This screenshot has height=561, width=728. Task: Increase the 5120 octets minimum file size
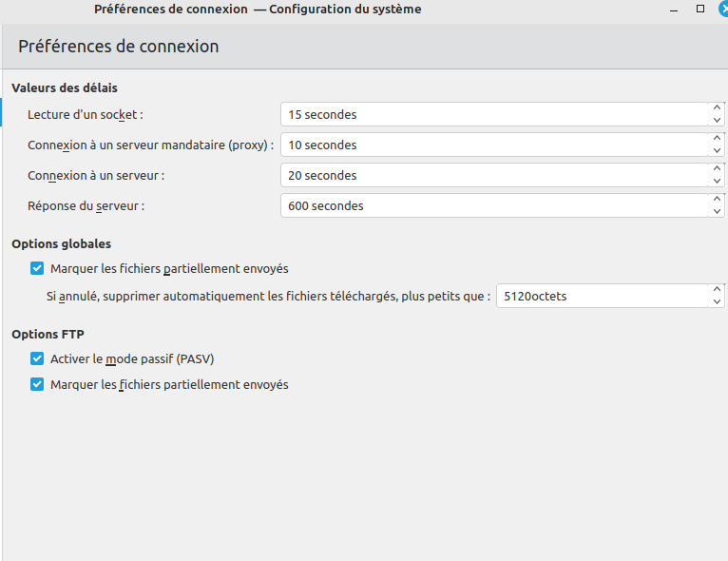[x=718, y=290]
